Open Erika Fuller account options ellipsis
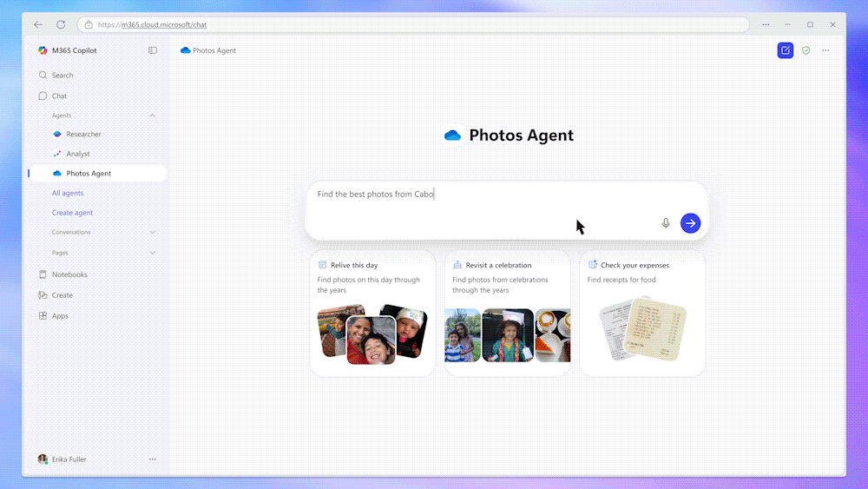This screenshot has height=489, width=868. tap(153, 459)
